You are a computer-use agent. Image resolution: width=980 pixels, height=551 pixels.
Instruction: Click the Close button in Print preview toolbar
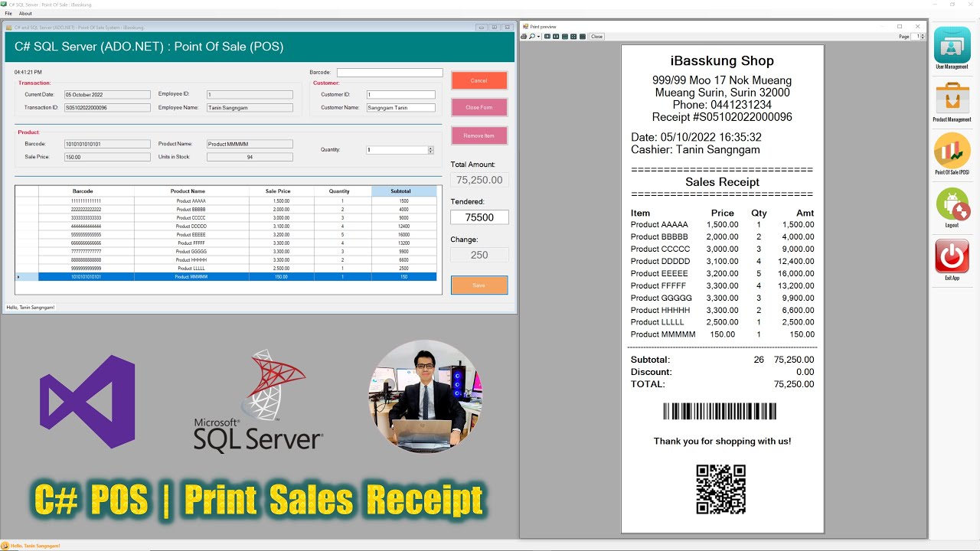pos(596,36)
